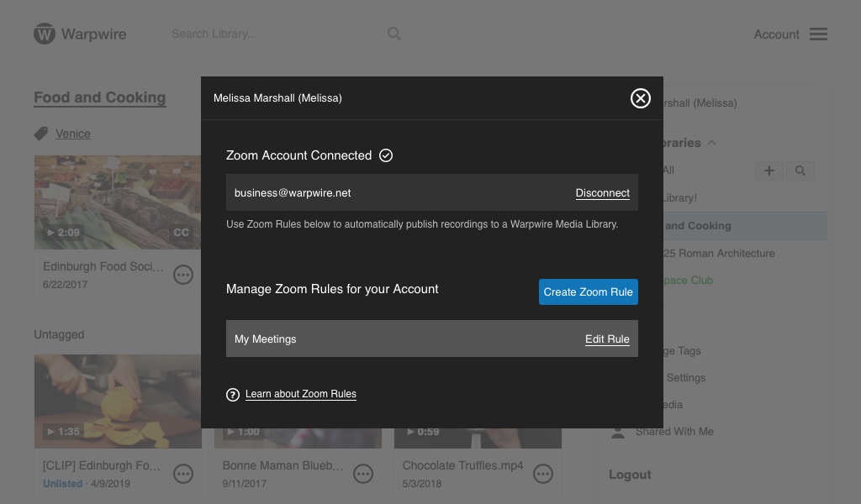Open Shared With Me

674,432
